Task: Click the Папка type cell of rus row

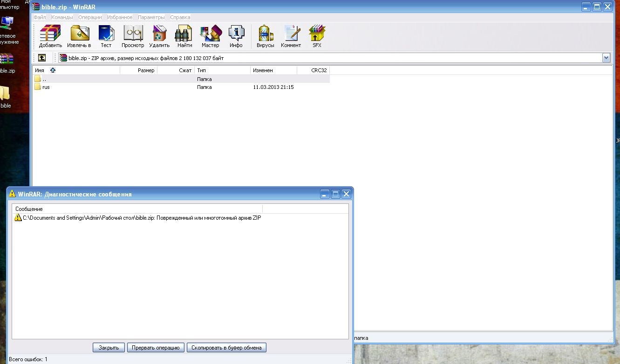Action: [x=204, y=87]
